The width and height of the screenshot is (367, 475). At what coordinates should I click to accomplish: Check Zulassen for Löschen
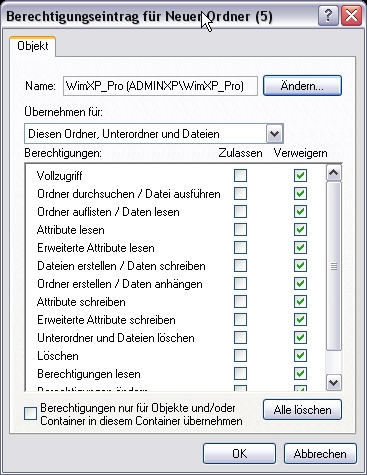click(x=240, y=355)
